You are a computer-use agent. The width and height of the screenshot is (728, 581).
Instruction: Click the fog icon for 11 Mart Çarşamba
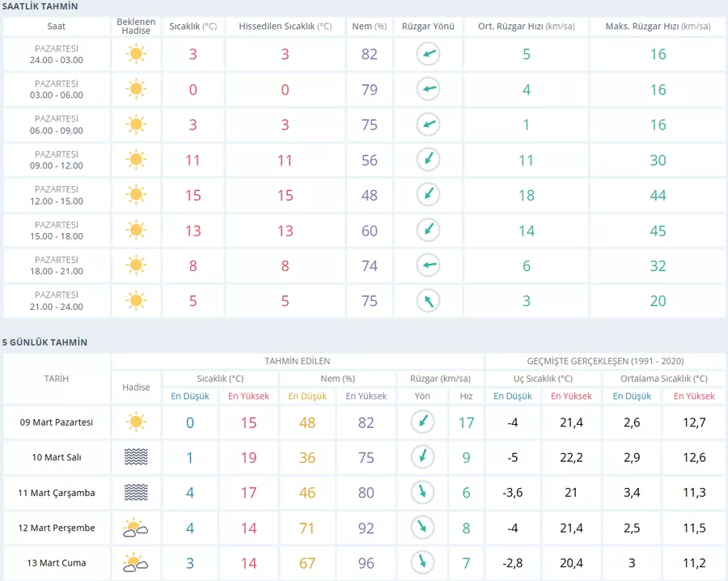click(x=136, y=492)
